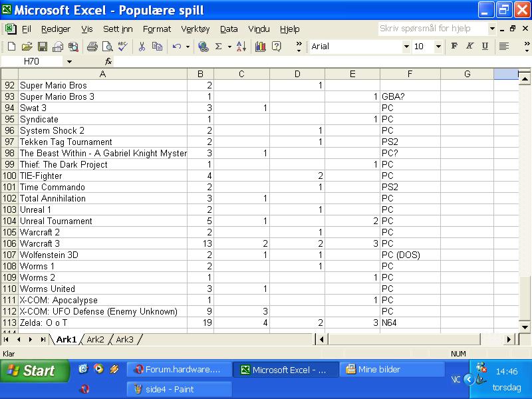Open Print Preview from the toolbar
Image resolution: width=532 pixels, height=399 pixels.
coord(107,46)
